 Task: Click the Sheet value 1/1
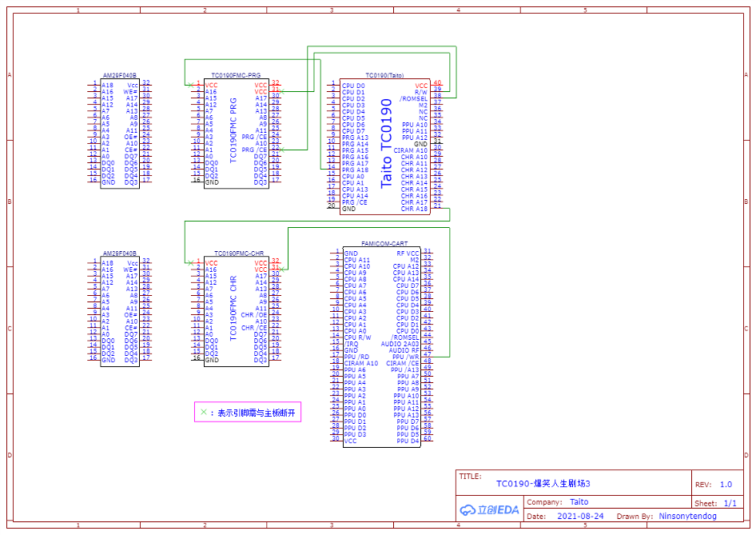730,503
